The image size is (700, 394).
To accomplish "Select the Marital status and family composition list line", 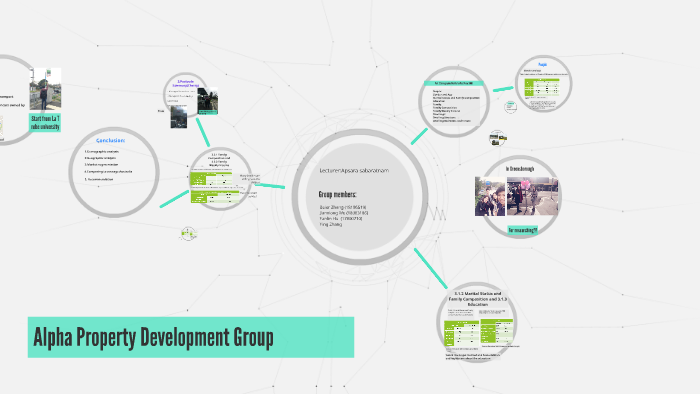I will (456, 98).
